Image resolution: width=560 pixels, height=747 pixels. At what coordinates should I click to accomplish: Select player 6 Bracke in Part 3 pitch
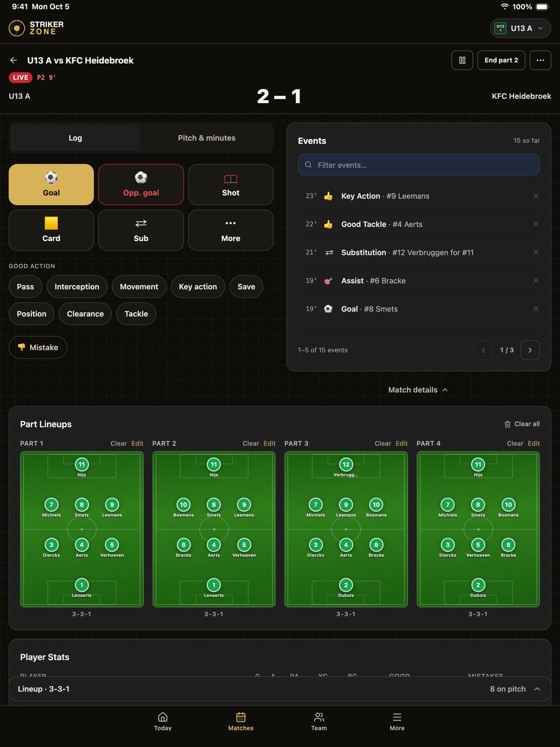click(x=376, y=548)
